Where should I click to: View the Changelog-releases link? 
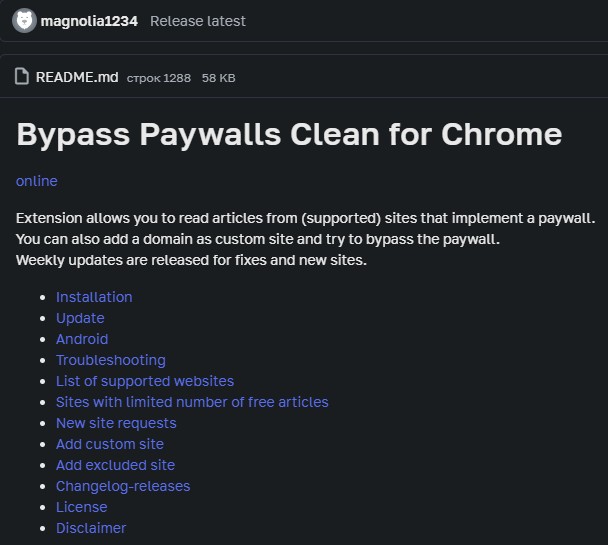(123, 486)
